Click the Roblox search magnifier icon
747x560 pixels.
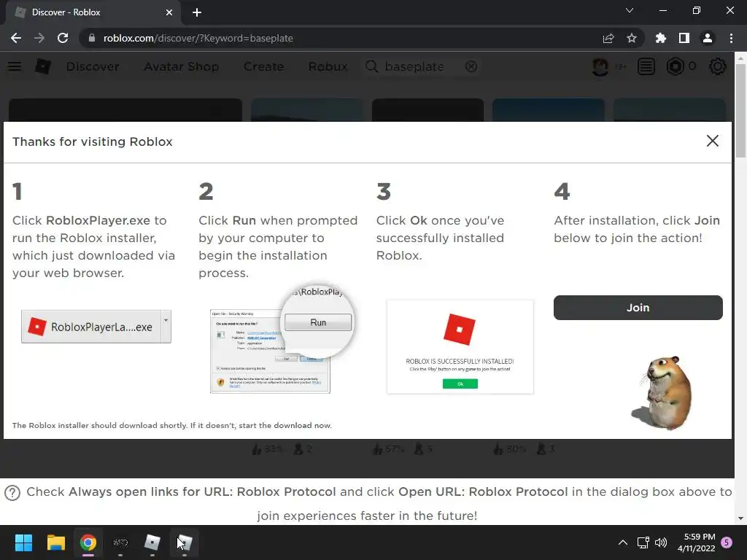371,66
